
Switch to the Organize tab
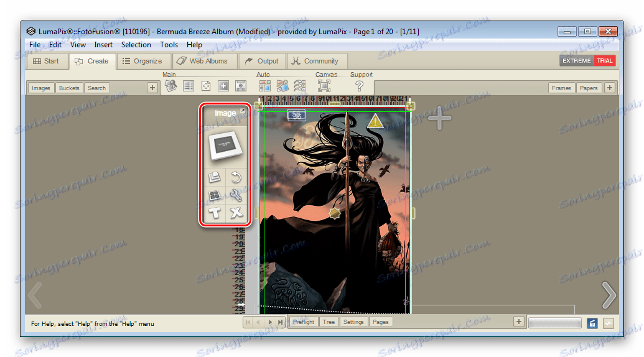click(142, 61)
